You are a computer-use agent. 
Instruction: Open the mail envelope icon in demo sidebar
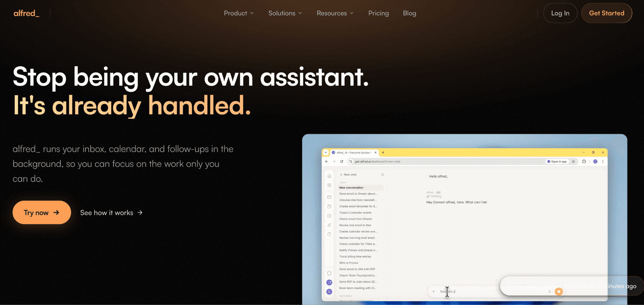click(329, 197)
